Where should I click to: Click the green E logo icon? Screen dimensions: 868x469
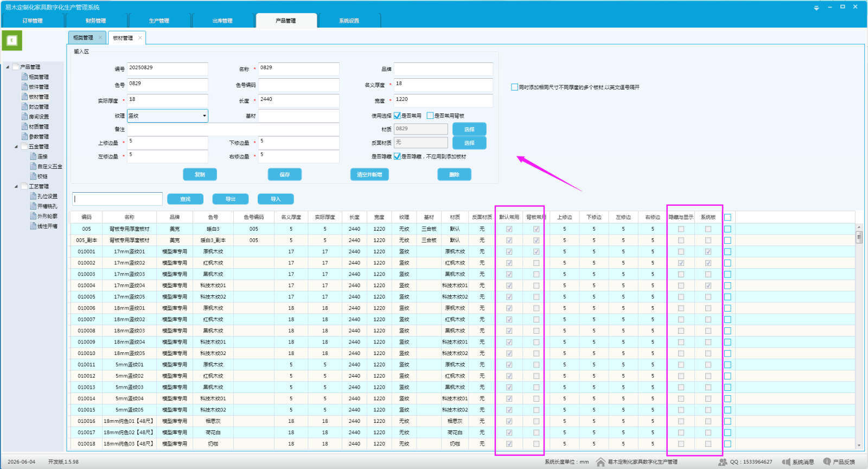pyautogui.click(x=12, y=40)
